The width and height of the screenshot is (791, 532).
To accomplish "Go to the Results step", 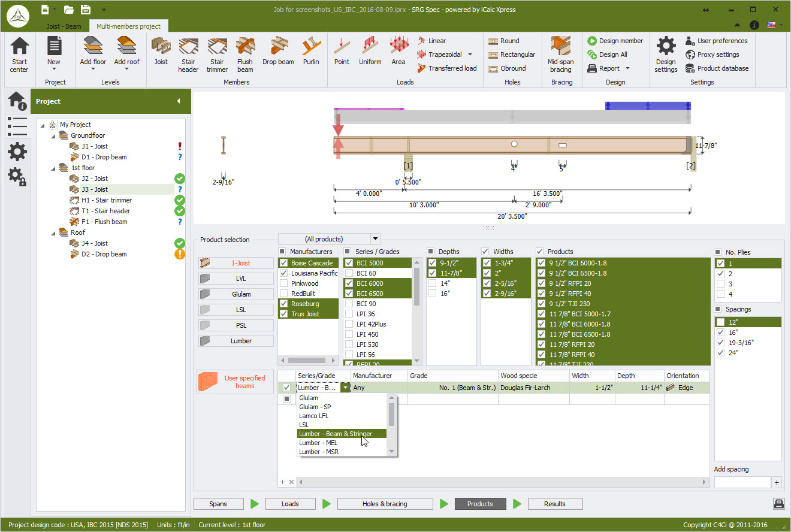I will point(555,504).
